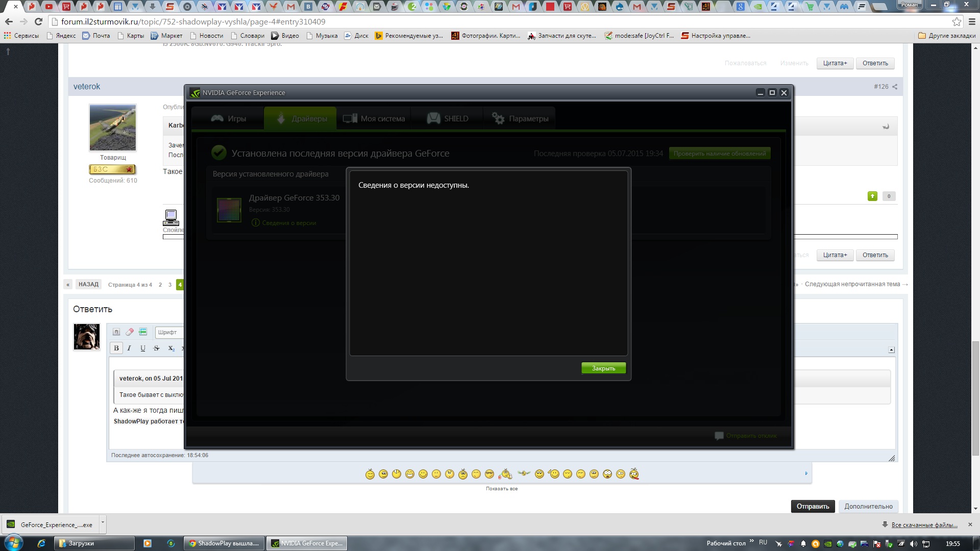Open Windows Start button

[14, 542]
